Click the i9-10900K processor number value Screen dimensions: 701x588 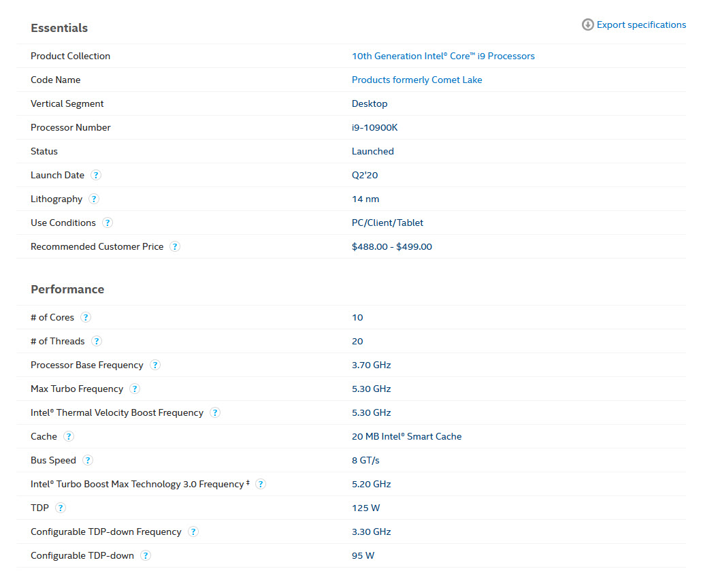click(374, 127)
